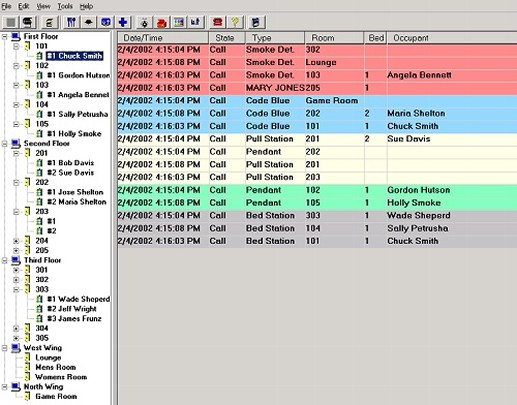517x405 pixels.
Task: Collapse room 101 in the tree
Action: coord(16,46)
